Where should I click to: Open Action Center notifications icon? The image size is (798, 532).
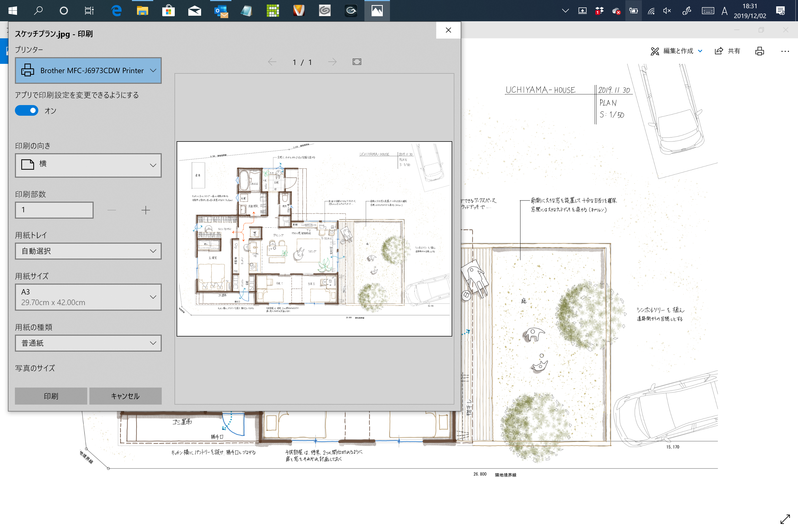[x=780, y=11]
